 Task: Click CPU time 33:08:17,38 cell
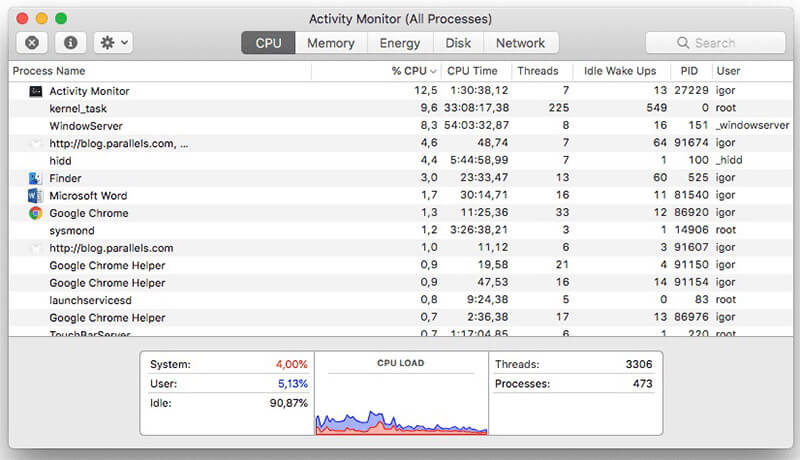tap(477, 108)
